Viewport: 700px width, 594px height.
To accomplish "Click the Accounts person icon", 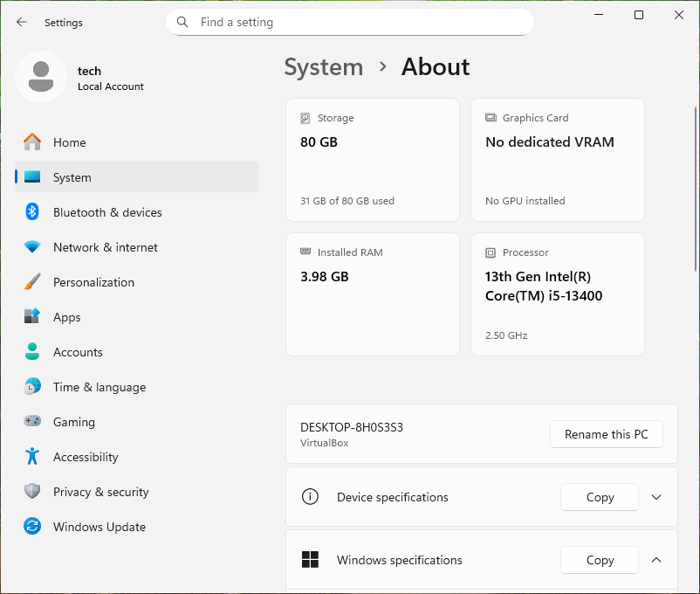I will tap(32, 351).
